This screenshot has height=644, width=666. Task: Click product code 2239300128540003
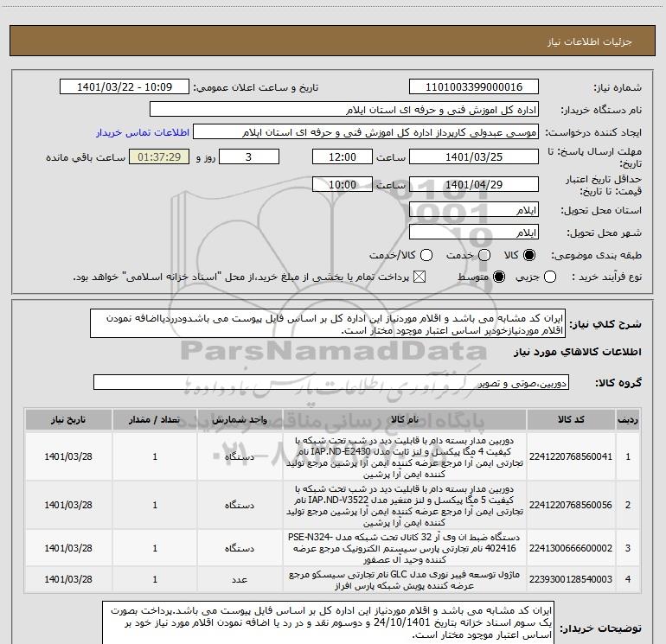pos(571,579)
